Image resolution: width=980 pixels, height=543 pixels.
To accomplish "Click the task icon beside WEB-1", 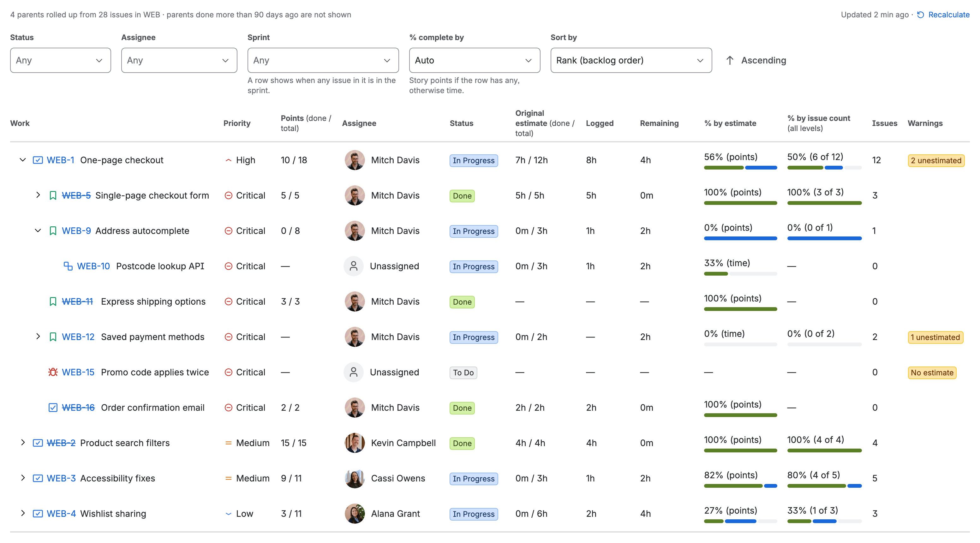I will point(38,160).
